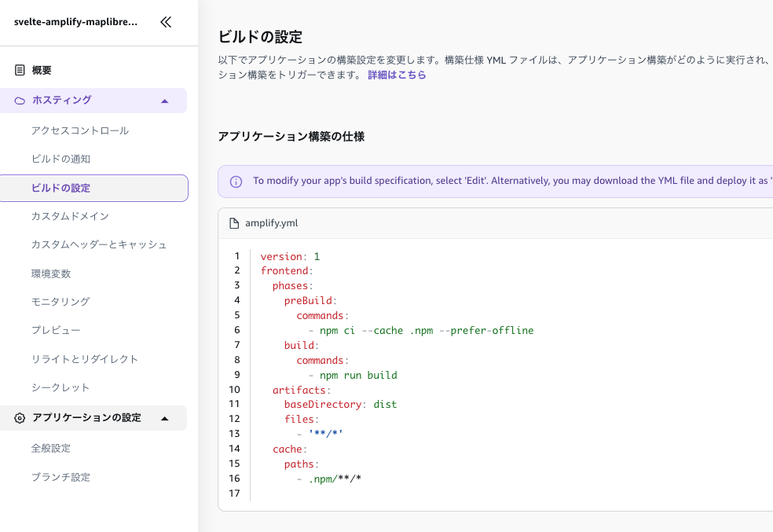The height and width of the screenshot is (532, 773).
Task: Click the ホスティング cloud icon
Action: coord(20,101)
